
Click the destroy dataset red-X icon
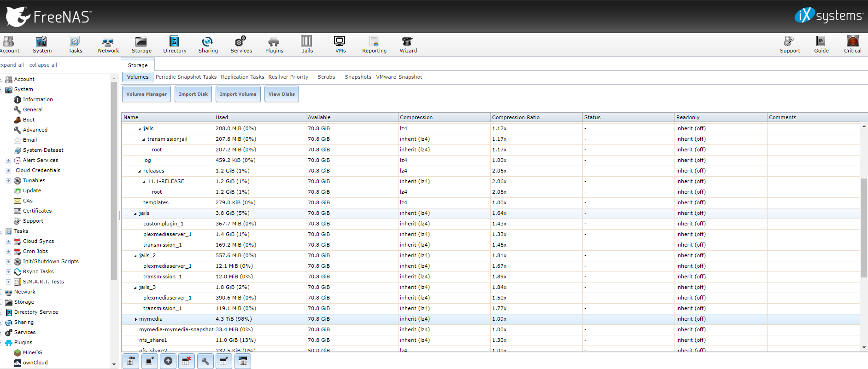coord(187,361)
